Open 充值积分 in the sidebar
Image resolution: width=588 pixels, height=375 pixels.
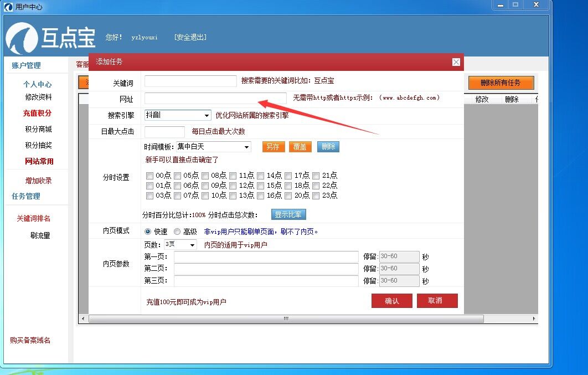(x=37, y=113)
